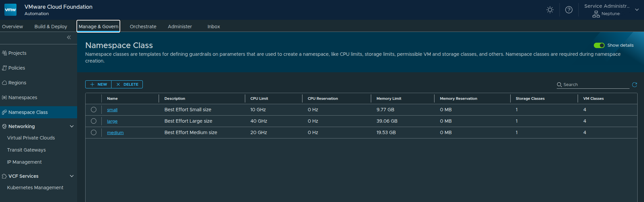Viewport: 644px width, 202px height.
Task: Click the Namespace Class page heading
Action: click(x=119, y=45)
